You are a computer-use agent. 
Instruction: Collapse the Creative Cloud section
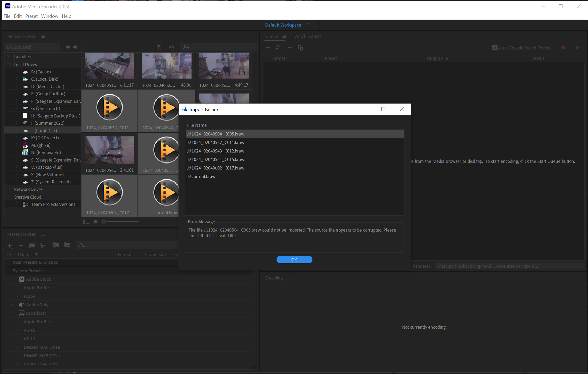point(9,197)
